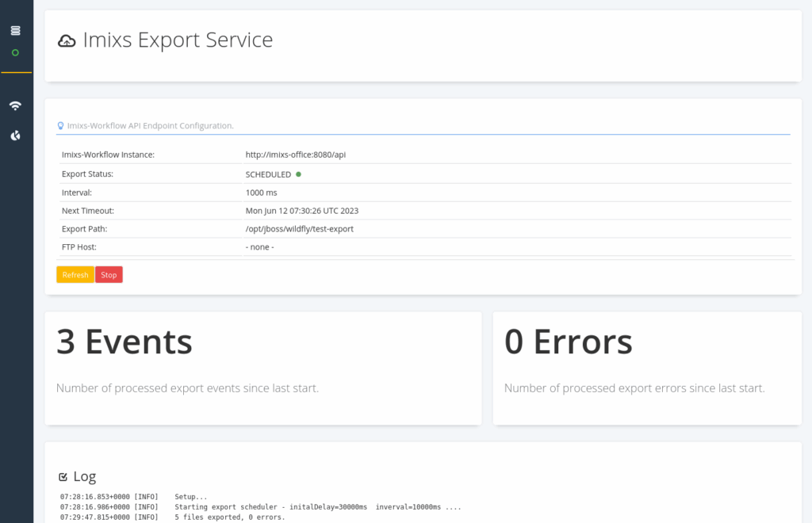Click the Starting export scheduler log line
The image size is (812, 523).
click(260, 507)
